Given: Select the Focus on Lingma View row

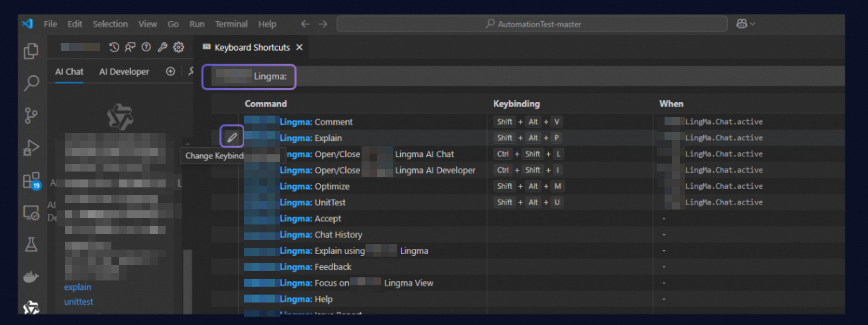Looking at the screenshot, I should click(528, 283).
